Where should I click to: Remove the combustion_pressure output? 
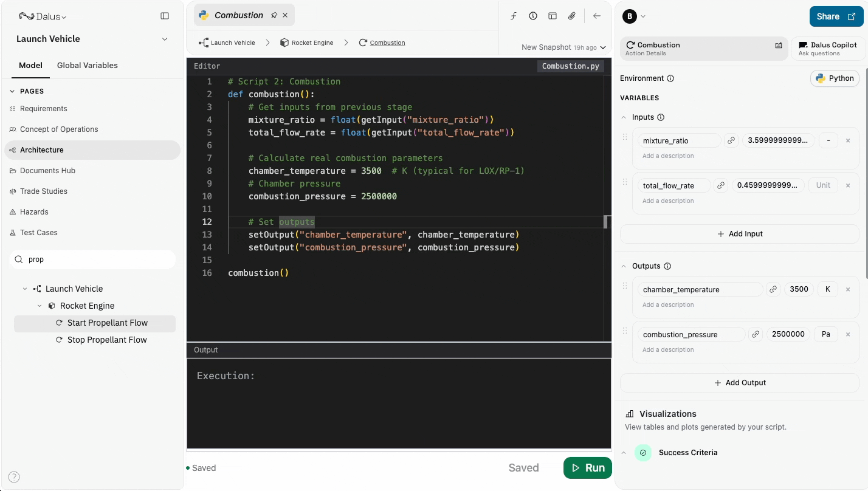click(848, 334)
